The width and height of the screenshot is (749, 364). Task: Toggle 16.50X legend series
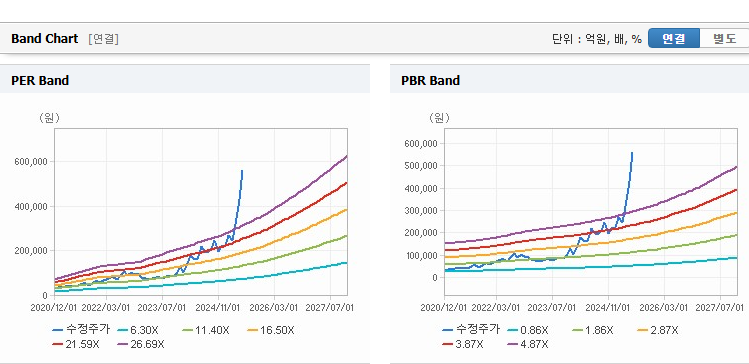pyautogui.click(x=271, y=330)
